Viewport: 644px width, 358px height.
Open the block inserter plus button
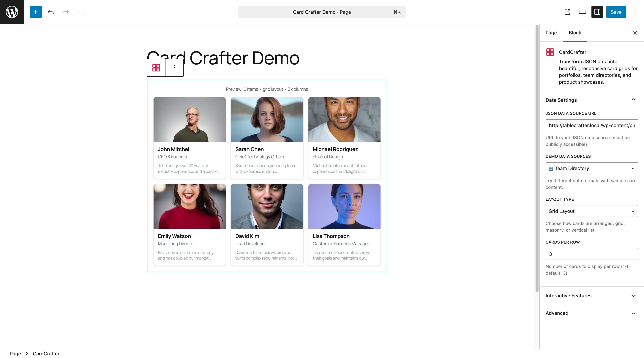[36, 12]
